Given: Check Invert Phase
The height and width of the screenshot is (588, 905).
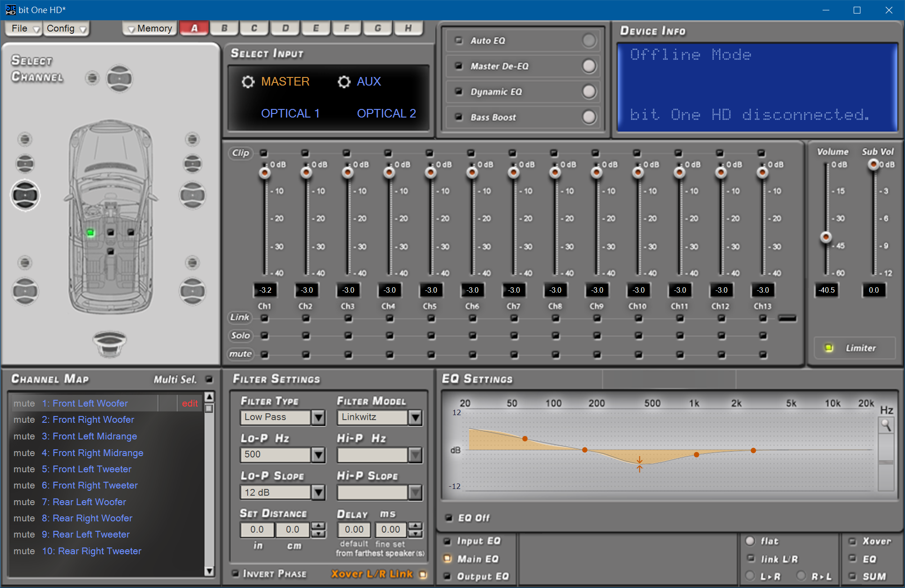Looking at the screenshot, I should tap(235, 573).
